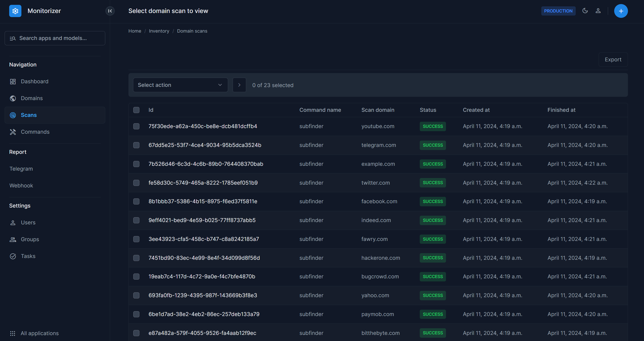The width and height of the screenshot is (644, 341).
Task: Go to Home in the breadcrumb
Action: pos(135,31)
